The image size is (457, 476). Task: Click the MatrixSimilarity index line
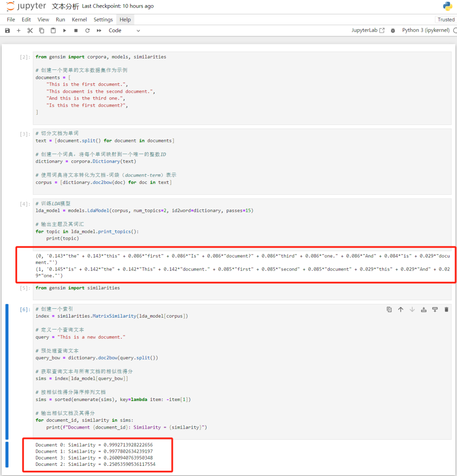point(112,316)
